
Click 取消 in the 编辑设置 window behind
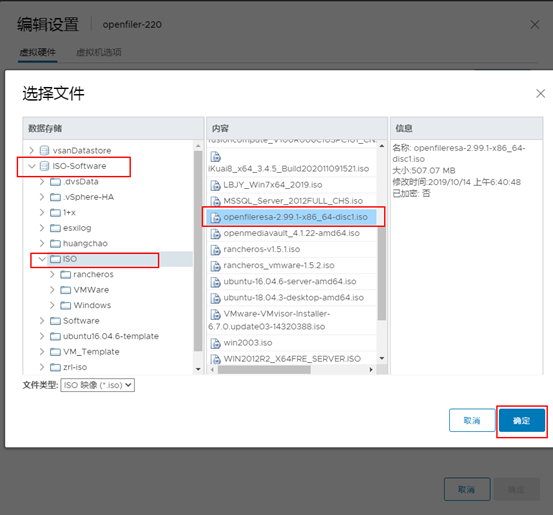pos(467,490)
